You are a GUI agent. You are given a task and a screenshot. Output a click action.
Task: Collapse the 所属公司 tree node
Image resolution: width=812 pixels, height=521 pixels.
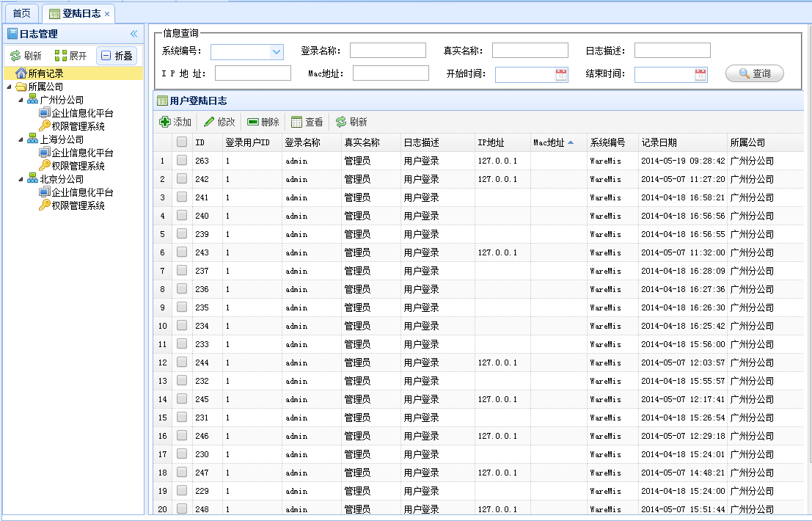[9, 87]
